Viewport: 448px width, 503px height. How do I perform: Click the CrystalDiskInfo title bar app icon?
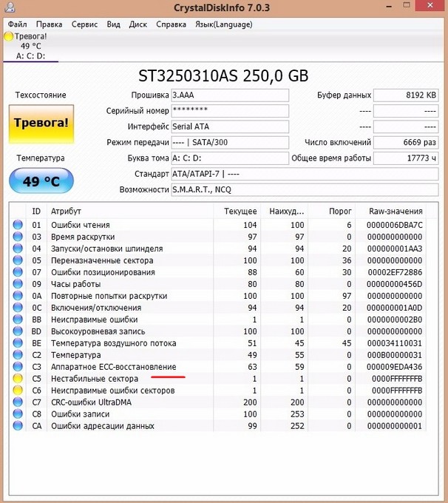click(x=9, y=8)
